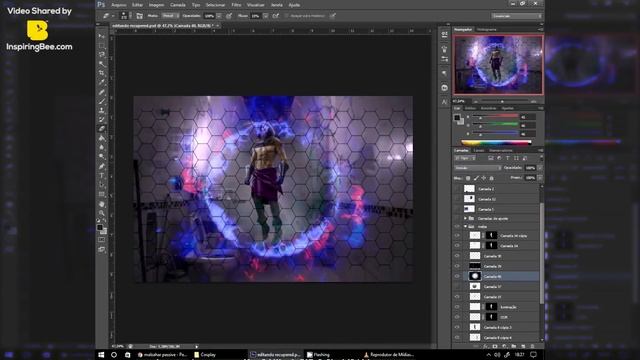Click the foreground color swatch in toolbar
This screenshot has width=640, height=360.
pyautogui.click(x=100, y=227)
